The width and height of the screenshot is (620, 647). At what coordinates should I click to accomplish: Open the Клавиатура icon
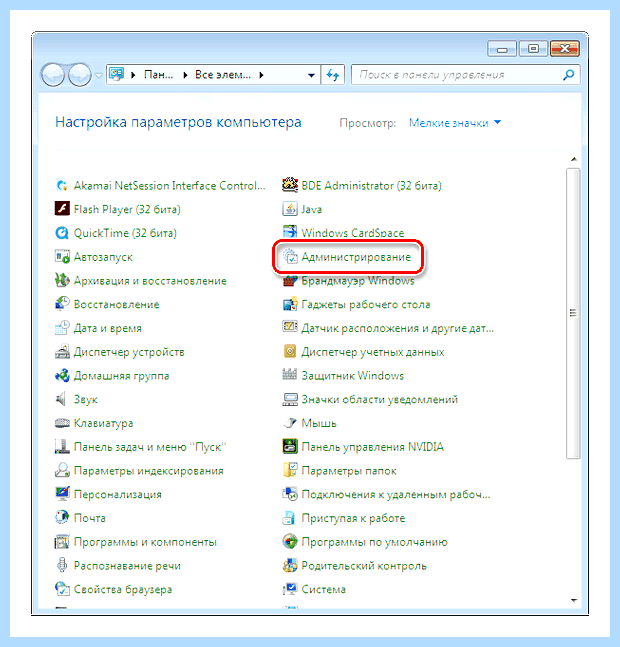tap(62, 423)
